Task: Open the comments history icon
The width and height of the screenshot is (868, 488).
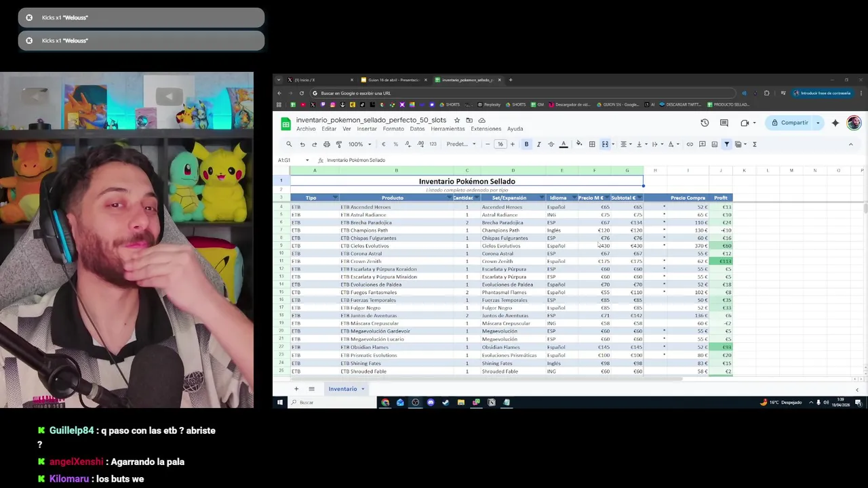Action: 724,123
